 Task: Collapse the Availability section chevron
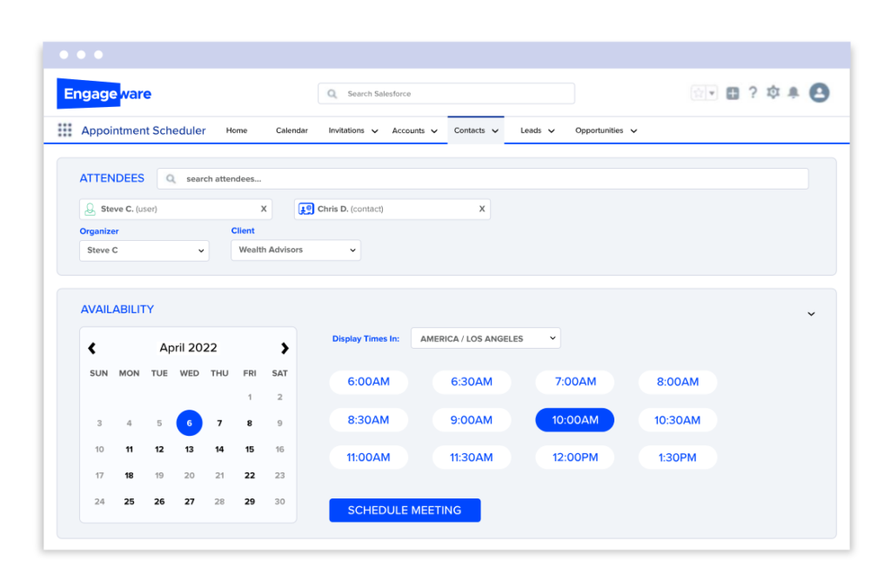pos(811,314)
